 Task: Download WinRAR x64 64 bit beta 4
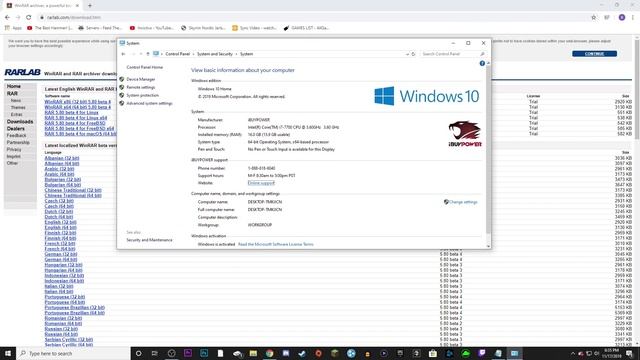(x=78, y=107)
